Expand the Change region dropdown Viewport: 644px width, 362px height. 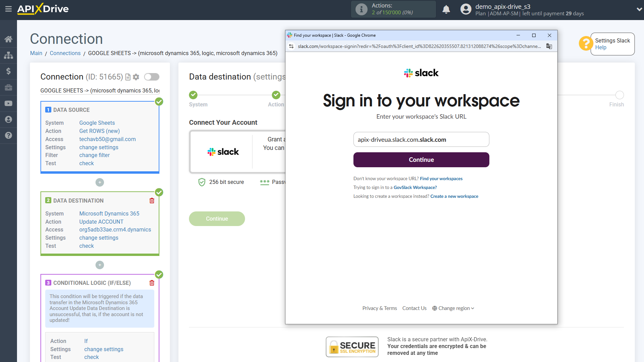coord(453,308)
